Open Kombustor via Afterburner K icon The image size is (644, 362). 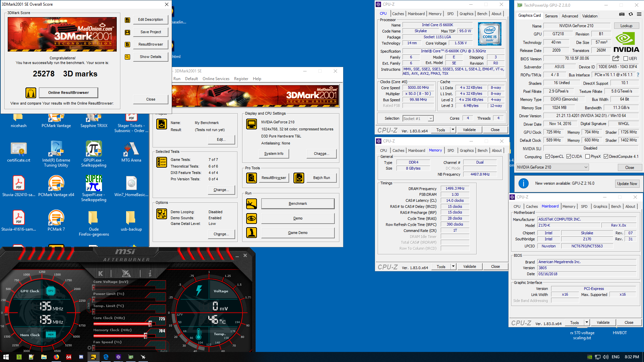[101, 274]
